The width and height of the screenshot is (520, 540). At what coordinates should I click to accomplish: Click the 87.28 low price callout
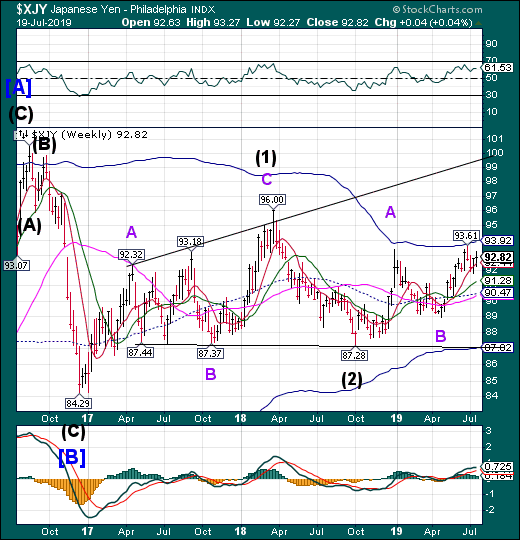pyautogui.click(x=354, y=355)
